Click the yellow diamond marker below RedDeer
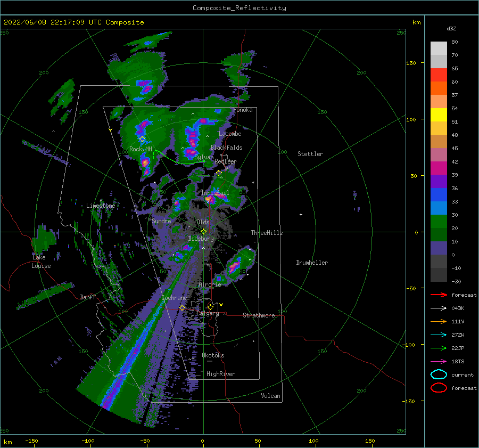The image size is (479, 448). click(x=219, y=173)
